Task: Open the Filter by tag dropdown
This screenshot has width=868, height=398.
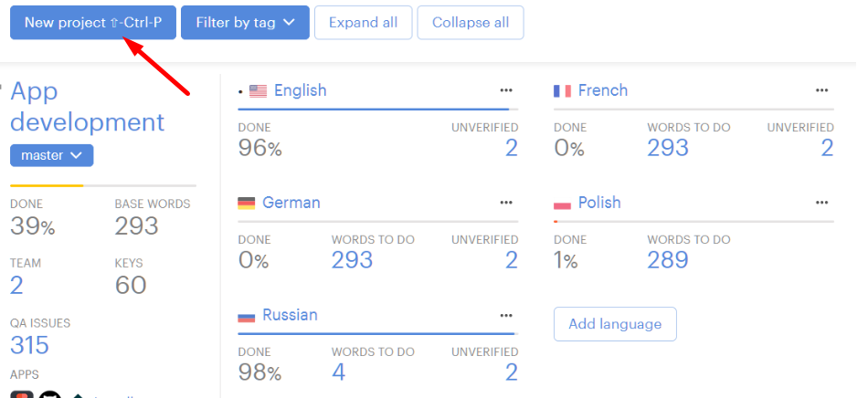Action: [245, 23]
